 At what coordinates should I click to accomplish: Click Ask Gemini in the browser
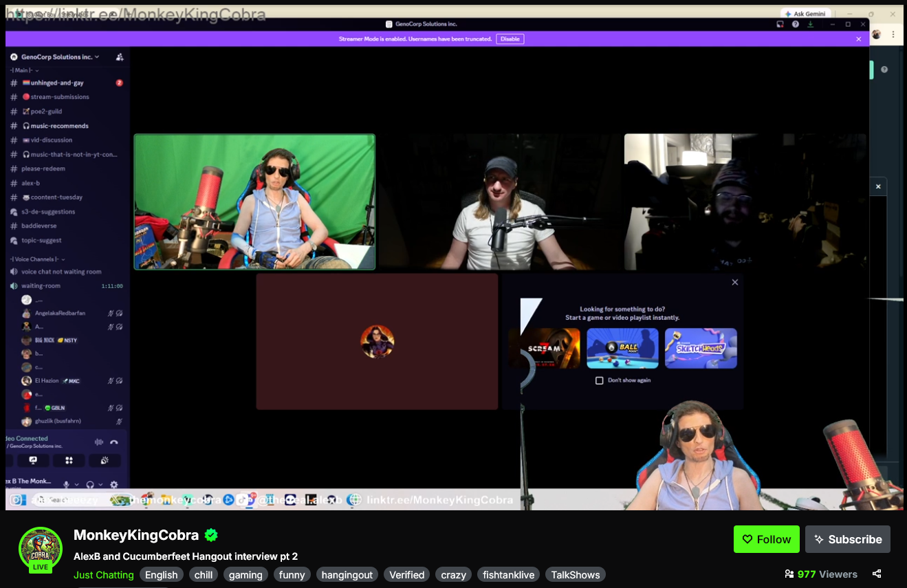(807, 14)
